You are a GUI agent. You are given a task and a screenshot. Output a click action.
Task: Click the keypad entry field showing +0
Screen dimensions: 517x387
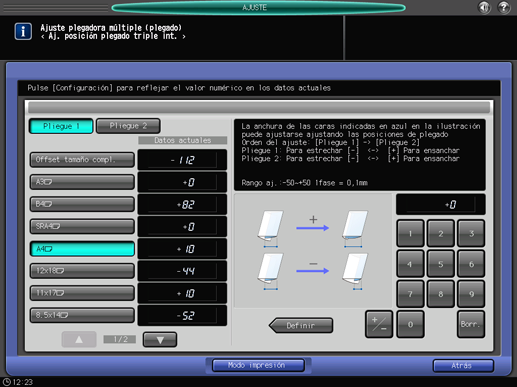[441, 204]
